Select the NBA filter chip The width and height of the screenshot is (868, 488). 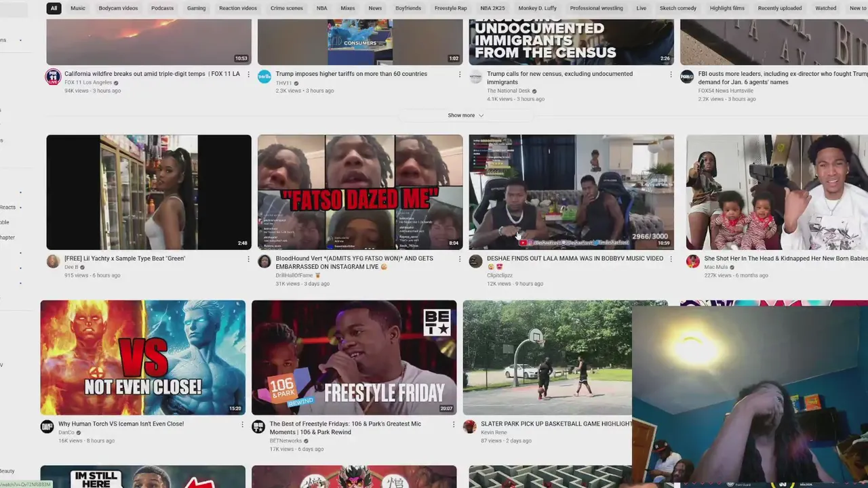[321, 8]
